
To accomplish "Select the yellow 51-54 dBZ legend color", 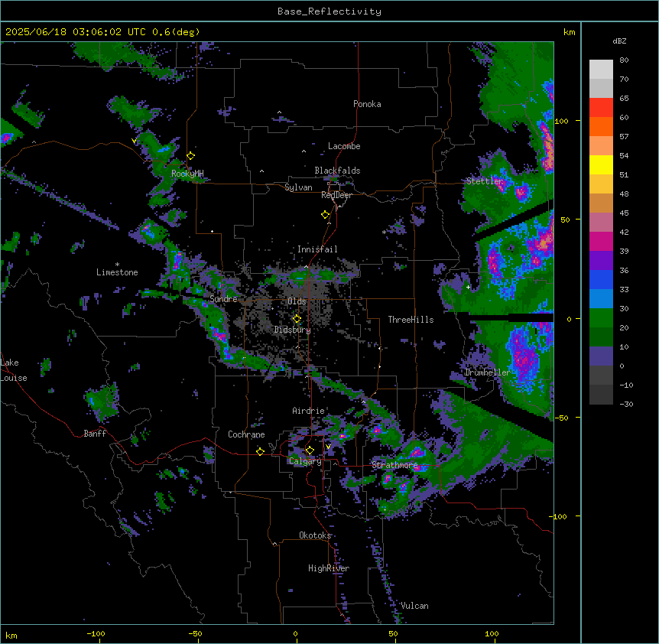I will coord(601,165).
